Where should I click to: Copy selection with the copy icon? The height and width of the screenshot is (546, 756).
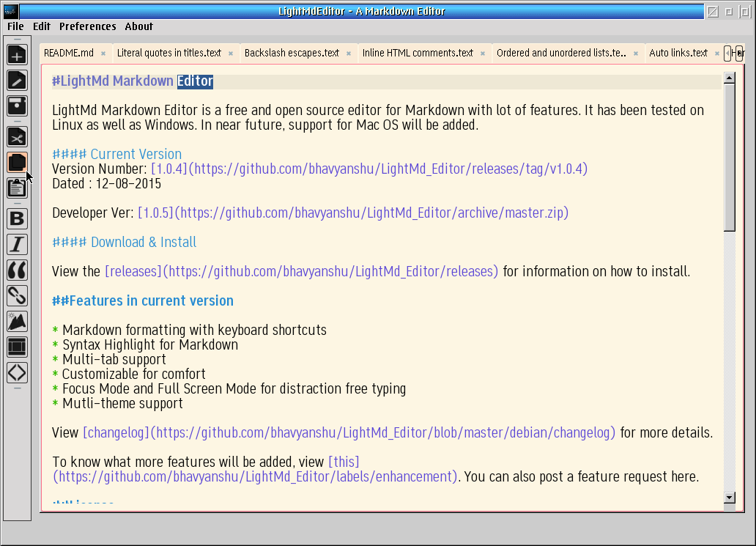point(16,162)
